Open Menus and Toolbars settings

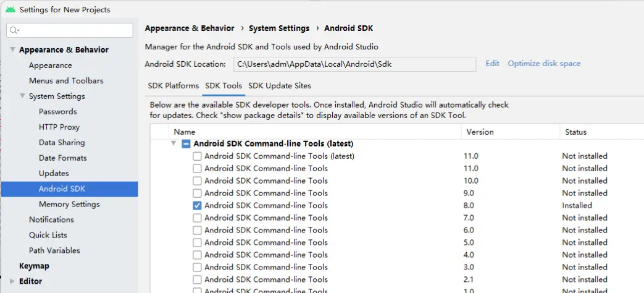[66, 81]
